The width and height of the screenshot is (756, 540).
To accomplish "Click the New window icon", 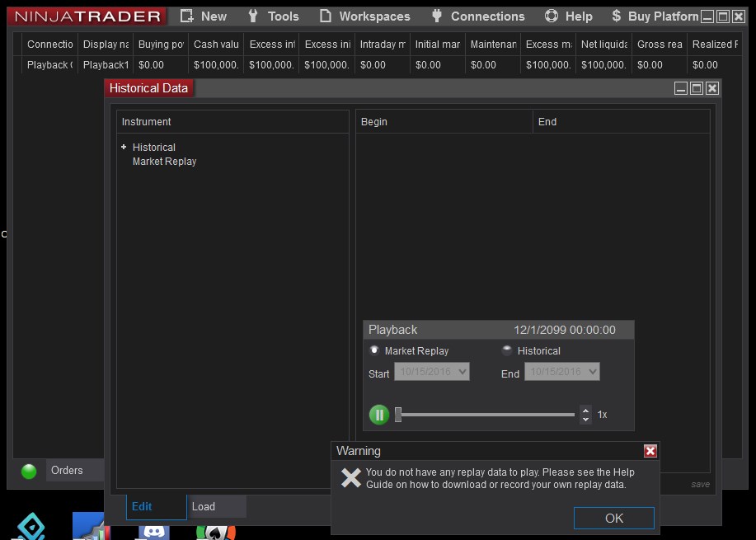I will 186,16.
